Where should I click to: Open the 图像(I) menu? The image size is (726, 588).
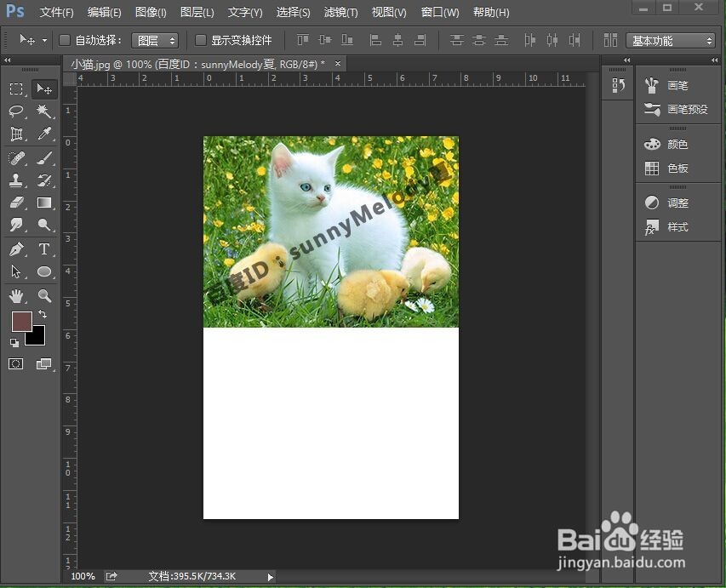151,13
